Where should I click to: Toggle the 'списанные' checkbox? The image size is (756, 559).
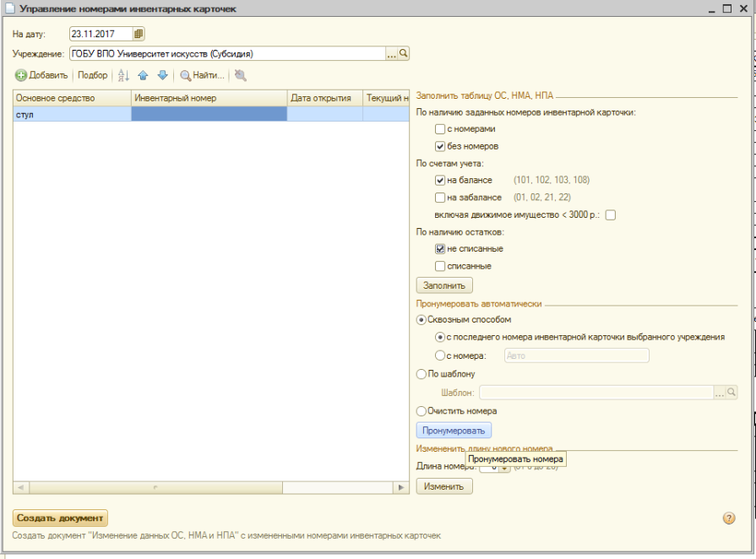[x=440, y=266]
